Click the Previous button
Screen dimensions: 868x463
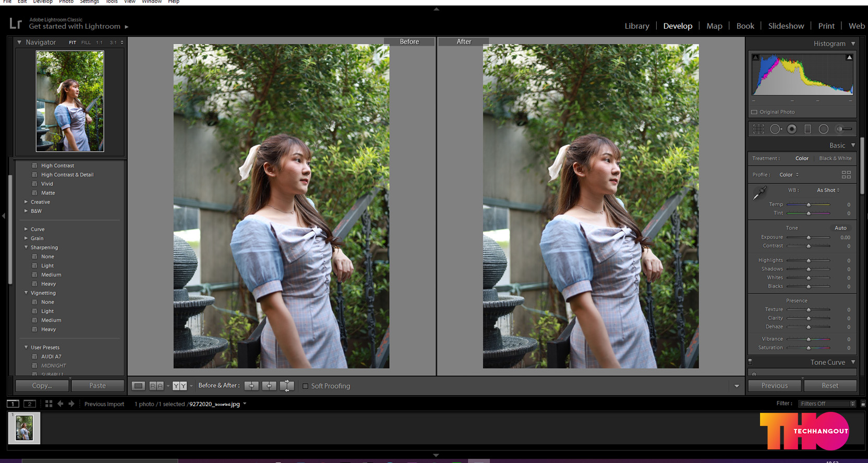[x=775, y=386]
